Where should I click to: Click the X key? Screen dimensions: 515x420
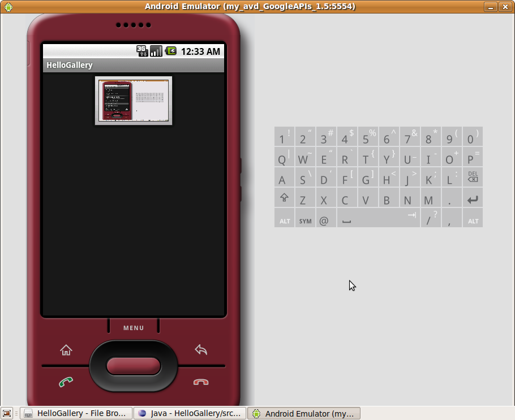pyautogui.click(x=326, y=197)
